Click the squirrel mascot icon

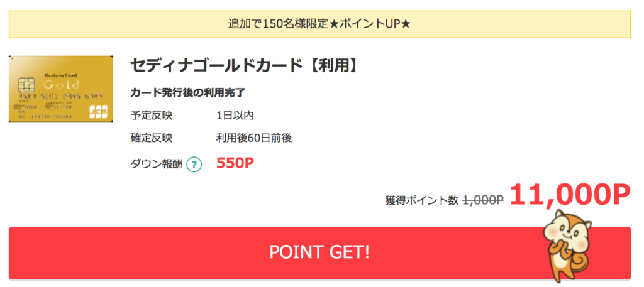pos(567,246)
